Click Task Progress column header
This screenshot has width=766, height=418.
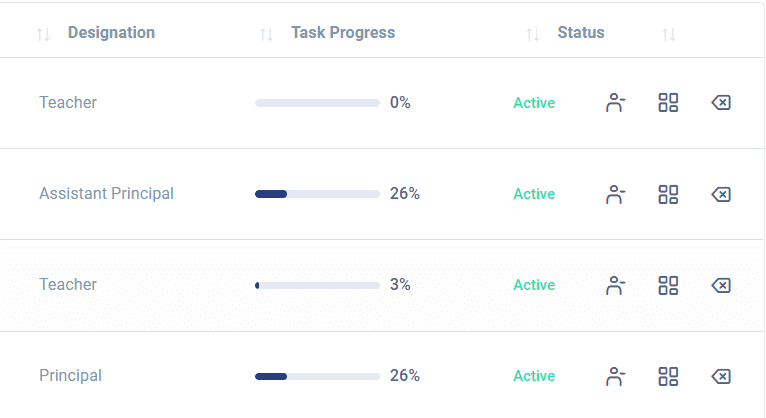pos(343,33)
